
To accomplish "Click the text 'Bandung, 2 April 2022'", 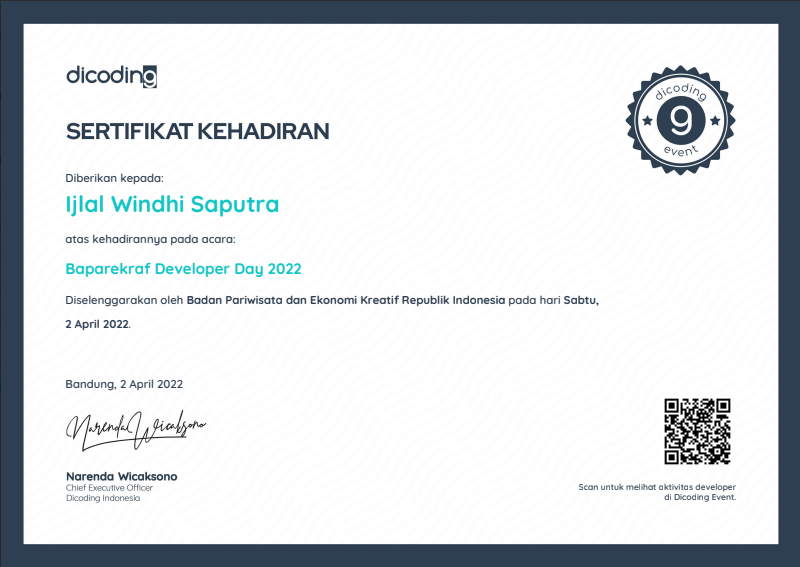I will click(x=124, y=384).
